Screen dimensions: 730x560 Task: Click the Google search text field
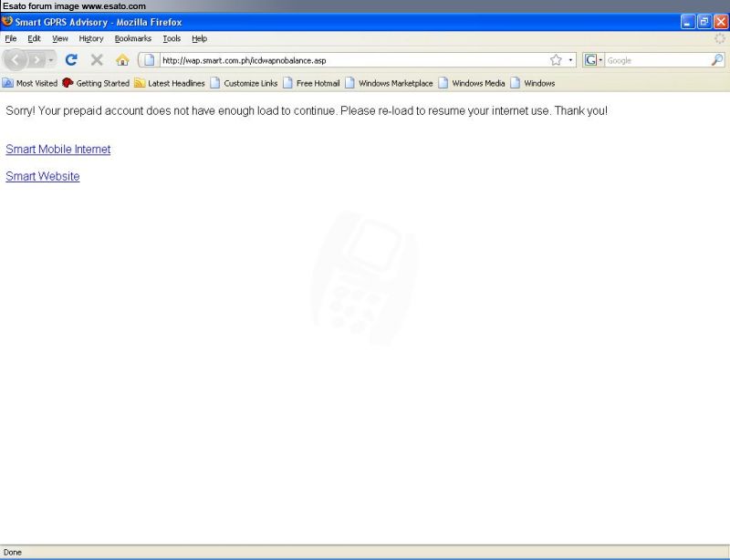click(x=657, y=60)
